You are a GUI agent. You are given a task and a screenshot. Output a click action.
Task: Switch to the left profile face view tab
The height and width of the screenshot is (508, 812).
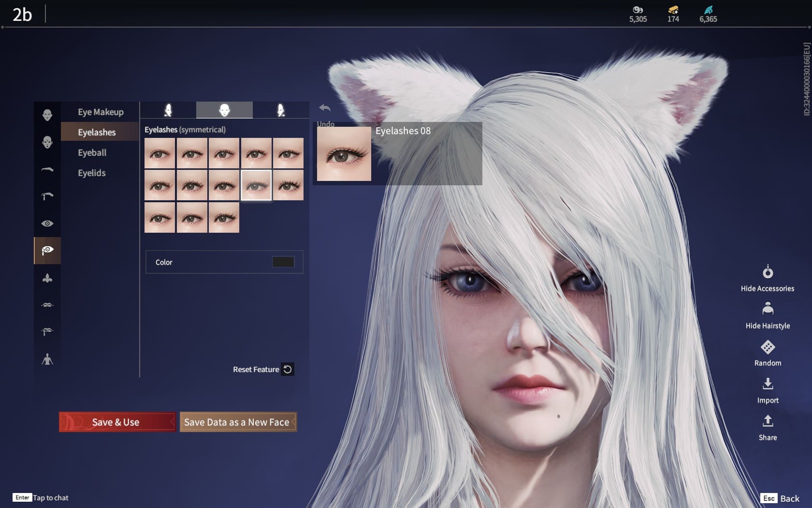(168, 110)
